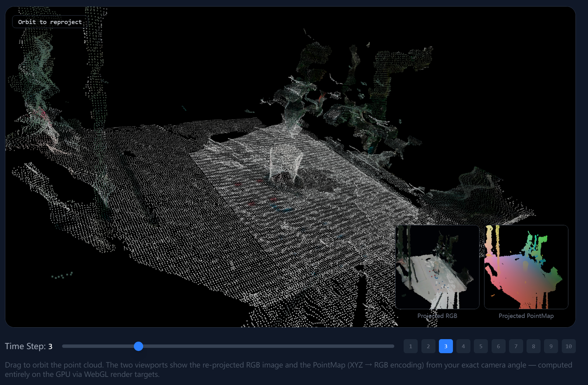Click the 'Orbit to reproject' label
The width and height of the screenshot is (588, 385).
coord(50,22)
